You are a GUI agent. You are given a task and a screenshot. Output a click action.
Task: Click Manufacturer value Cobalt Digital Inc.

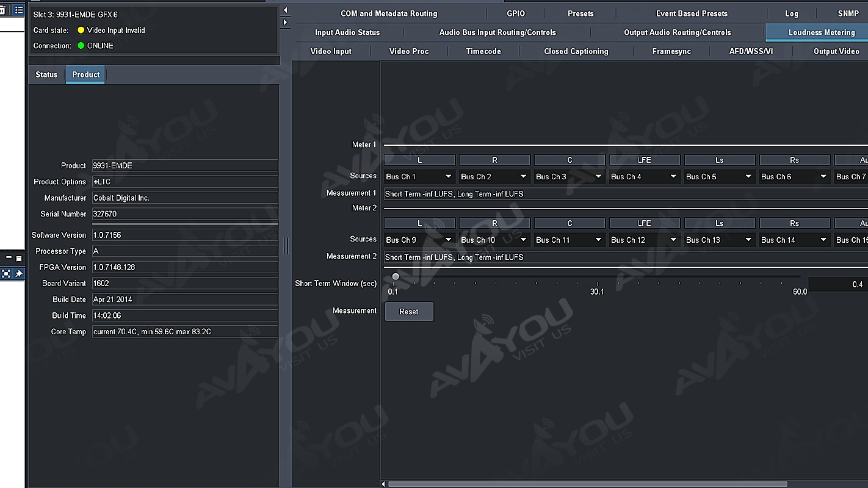(185, 198)
